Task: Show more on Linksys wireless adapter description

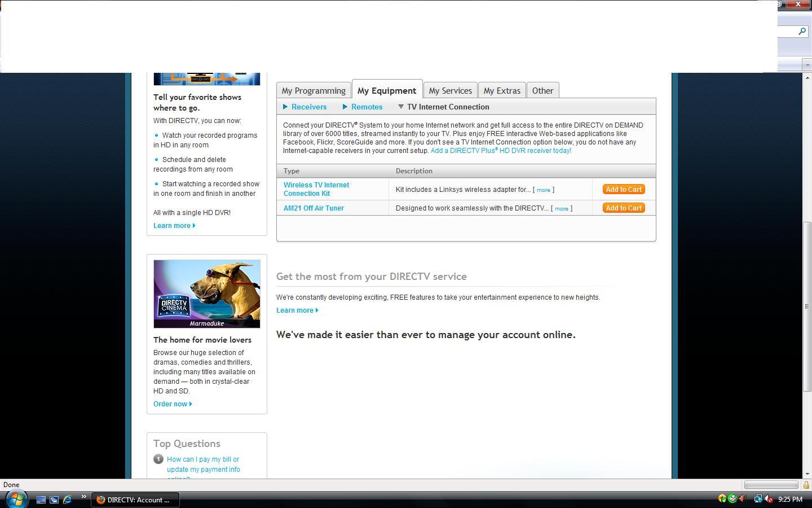Action: pos(544,190)
